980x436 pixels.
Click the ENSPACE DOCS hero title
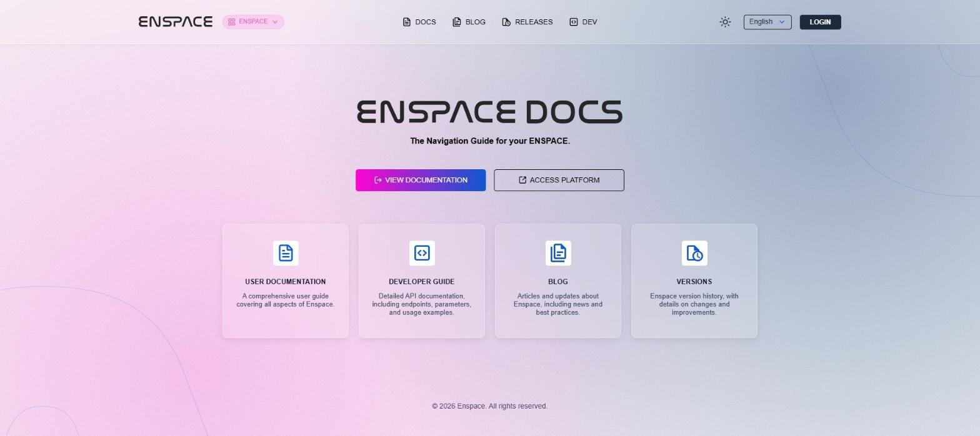[x=489, y=112]
